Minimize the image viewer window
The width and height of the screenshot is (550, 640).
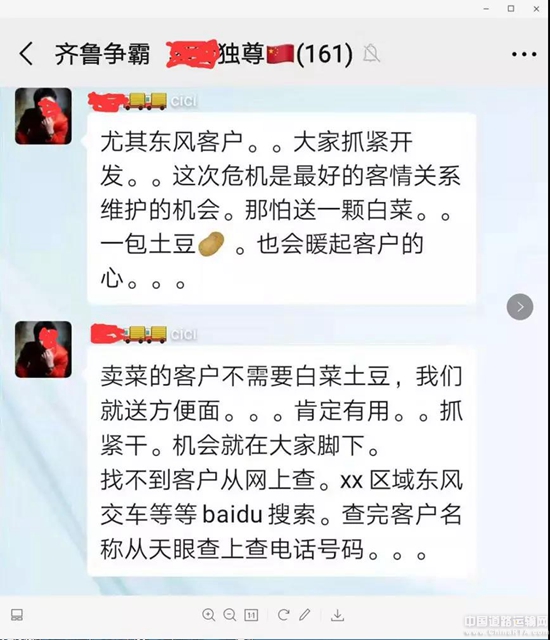point(486,9)
